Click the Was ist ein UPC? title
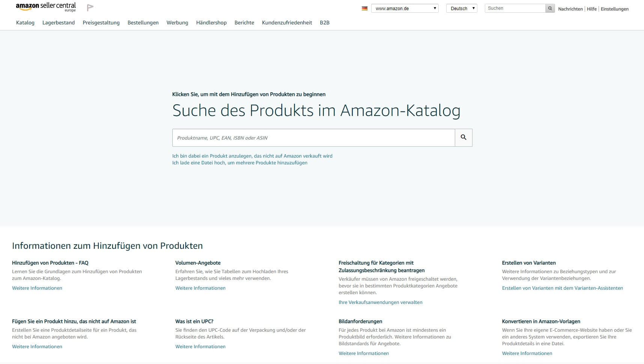This screenshot has height=364, width=644. (x=194, y=321)
